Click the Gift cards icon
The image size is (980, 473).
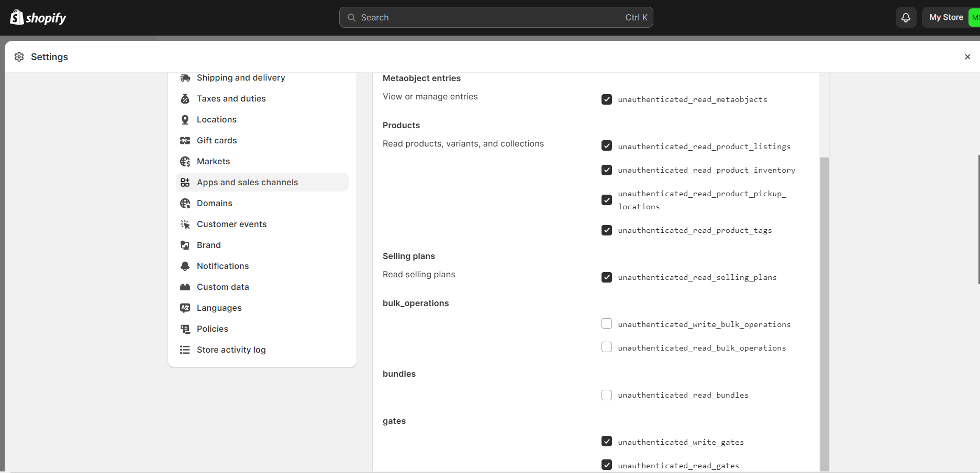click(185, 141)
